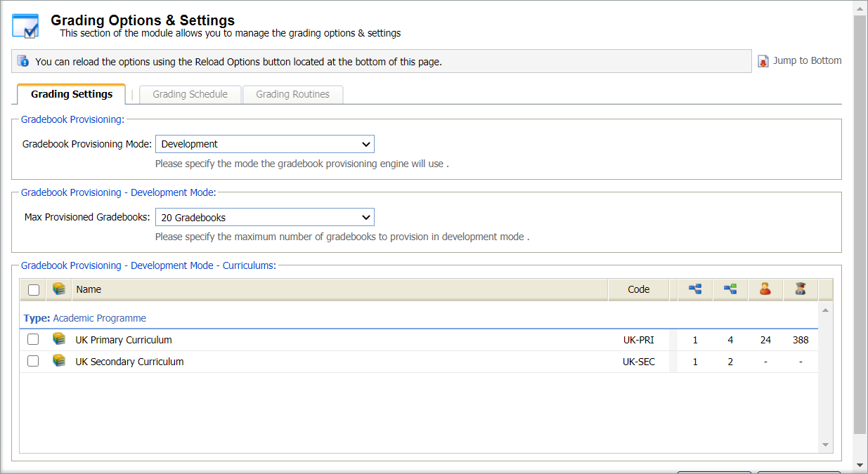
Task: Click the Name column header
Action: click(x=339, y=289)
